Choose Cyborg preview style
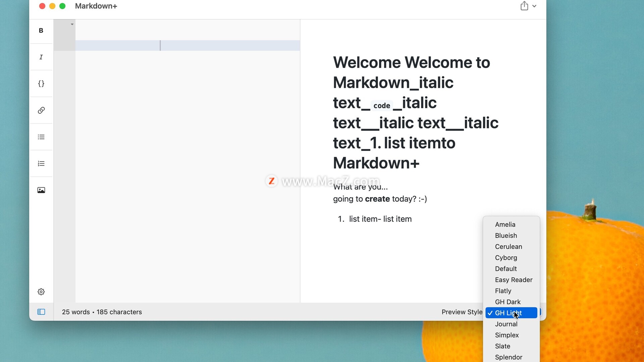 (511, 257)
